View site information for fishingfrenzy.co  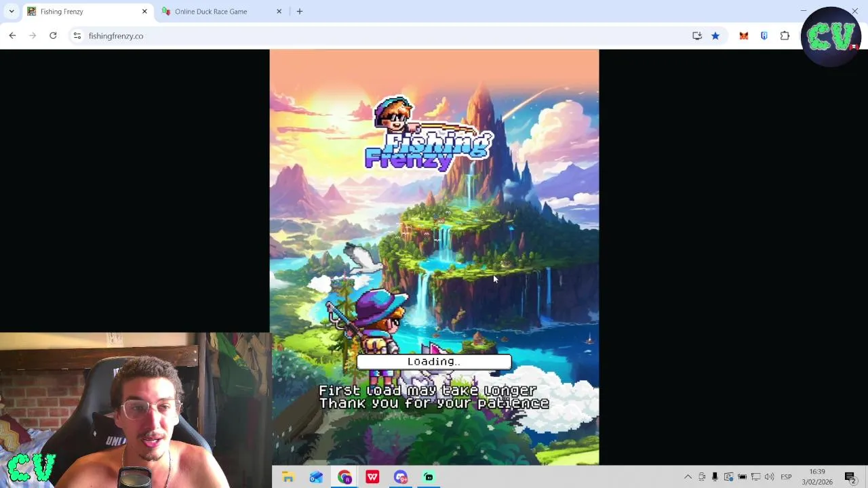point(77,36)
